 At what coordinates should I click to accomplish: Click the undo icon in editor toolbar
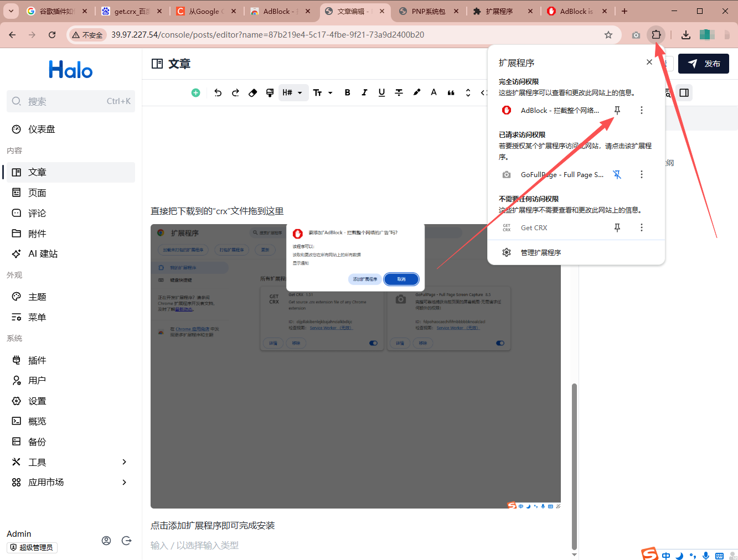coord(218,93)
